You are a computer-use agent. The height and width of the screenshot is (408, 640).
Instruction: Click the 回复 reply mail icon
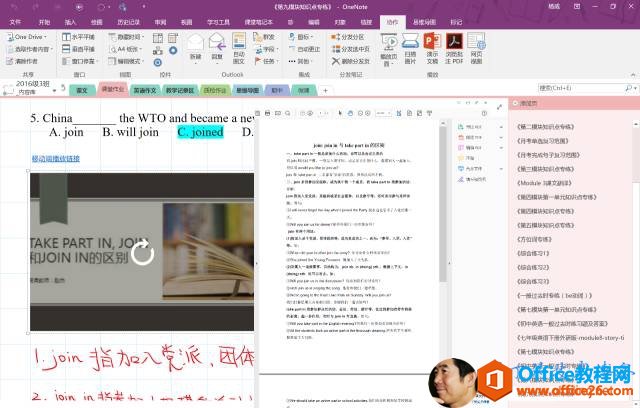pos(217,45)
